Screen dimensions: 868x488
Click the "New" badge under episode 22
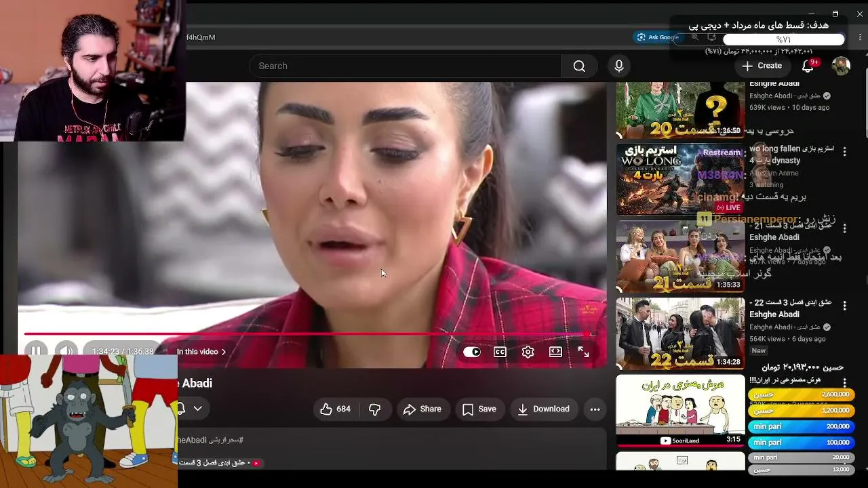point(759,350)
